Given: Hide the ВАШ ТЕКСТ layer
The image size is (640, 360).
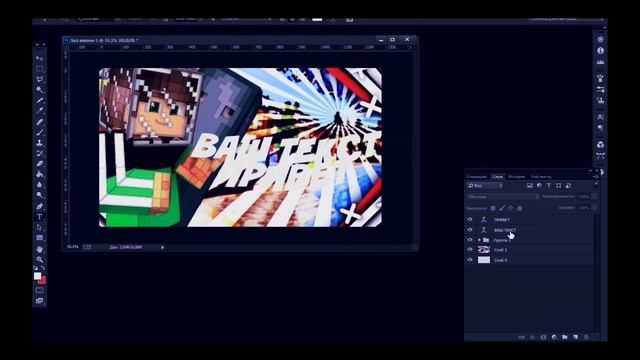Looking at the screenshot, I should tap(470, 230).
